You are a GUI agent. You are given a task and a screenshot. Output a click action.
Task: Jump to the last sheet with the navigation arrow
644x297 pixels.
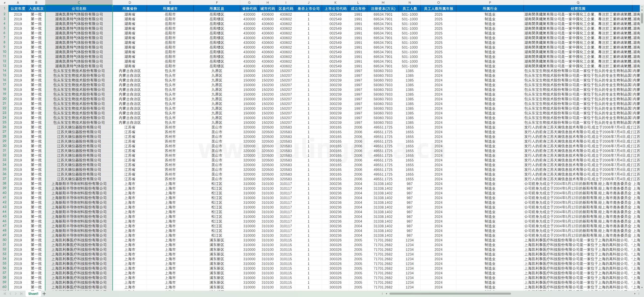(x=21, y=293)
